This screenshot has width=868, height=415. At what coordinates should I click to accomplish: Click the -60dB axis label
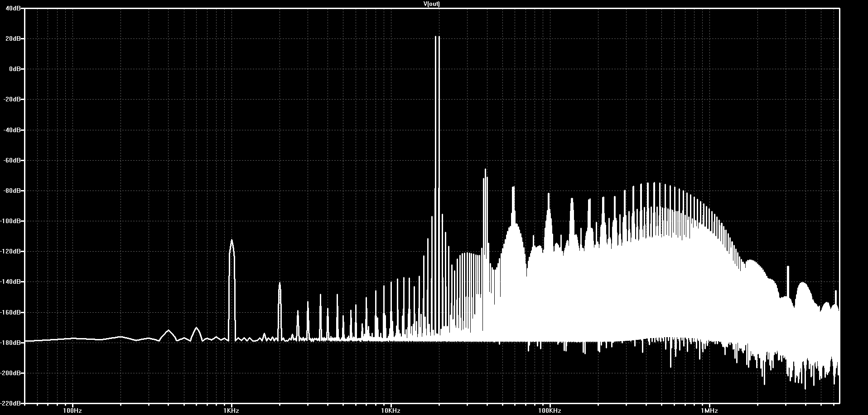12,160
